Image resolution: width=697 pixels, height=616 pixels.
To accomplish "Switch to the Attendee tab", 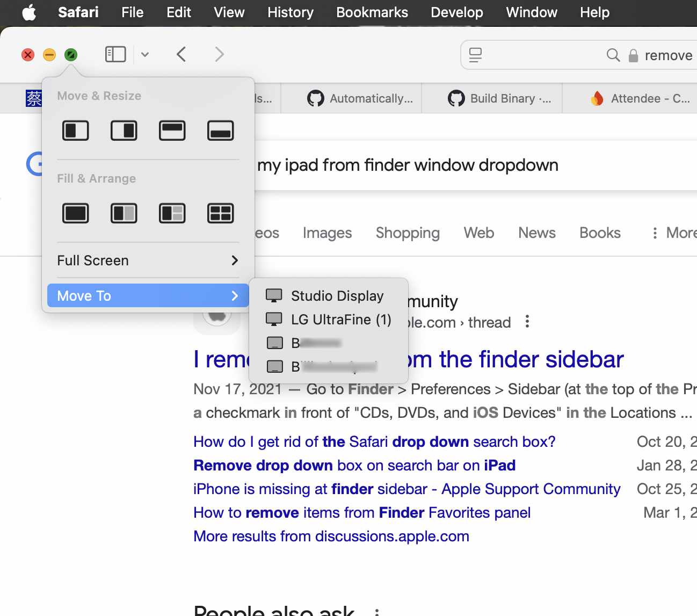I will click(629, 98).
